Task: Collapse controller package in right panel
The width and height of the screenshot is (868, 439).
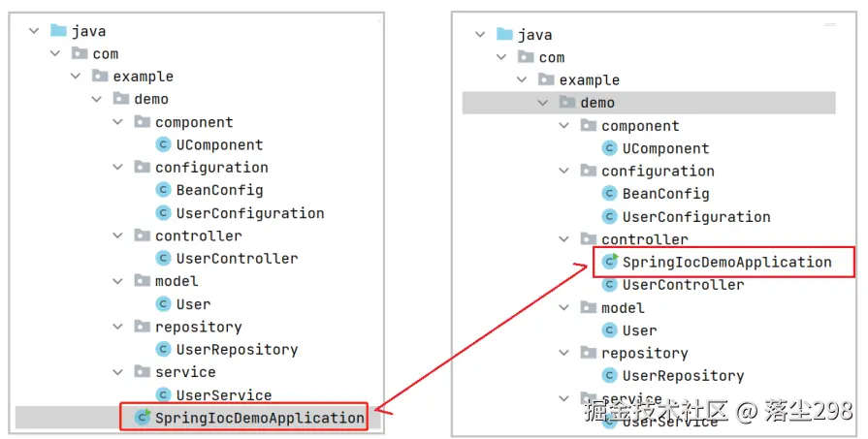Action: coord(563,239)
